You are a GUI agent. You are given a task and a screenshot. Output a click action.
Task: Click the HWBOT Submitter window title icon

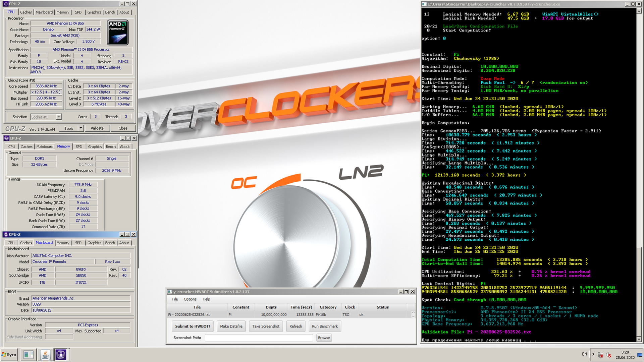pyautogui.click(x=170, y=292)
